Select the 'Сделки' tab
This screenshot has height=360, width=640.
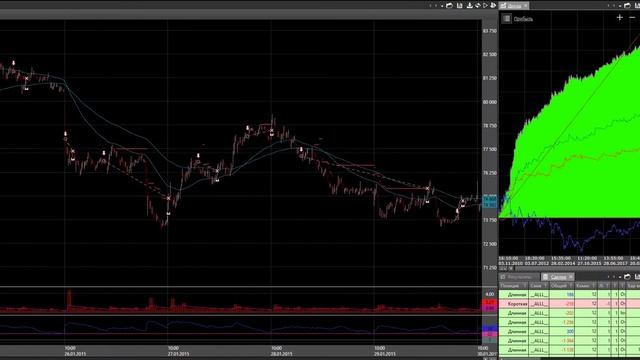[x=558, y=277]
